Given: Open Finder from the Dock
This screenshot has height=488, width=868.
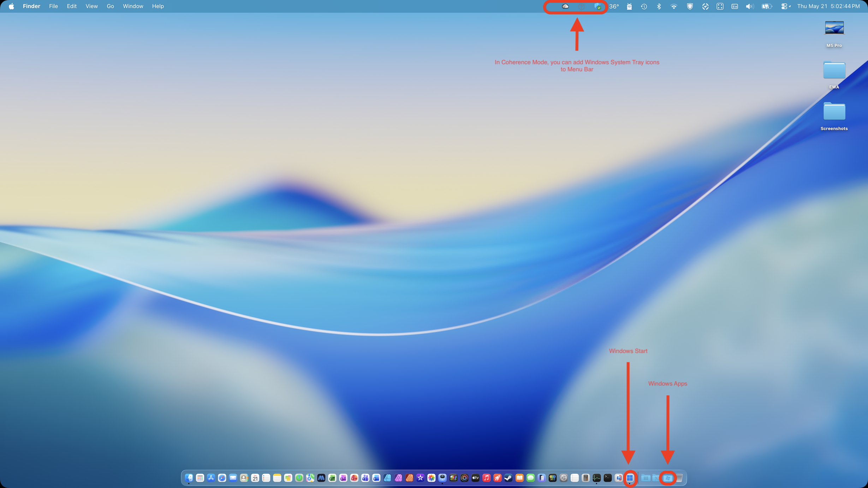Looking at the screenshot, I should (x=189, y=478).
